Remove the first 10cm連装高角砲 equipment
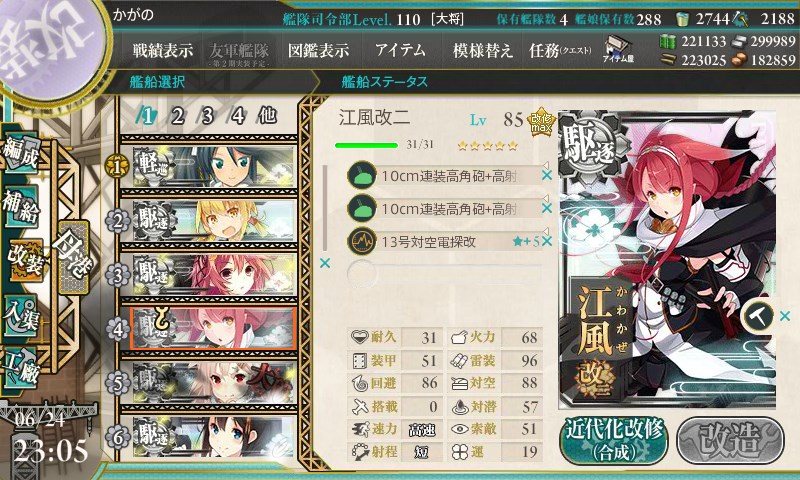 coord(546,175)
